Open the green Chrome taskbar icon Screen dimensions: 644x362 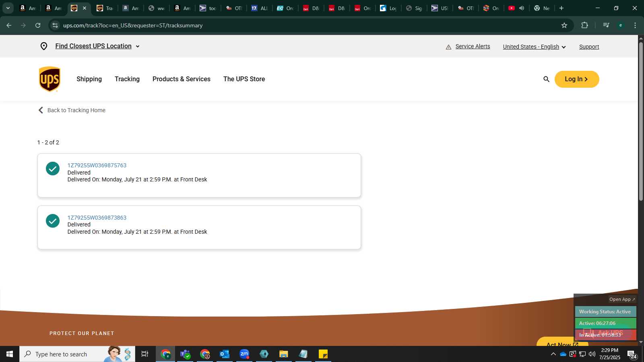click(165, 354)
